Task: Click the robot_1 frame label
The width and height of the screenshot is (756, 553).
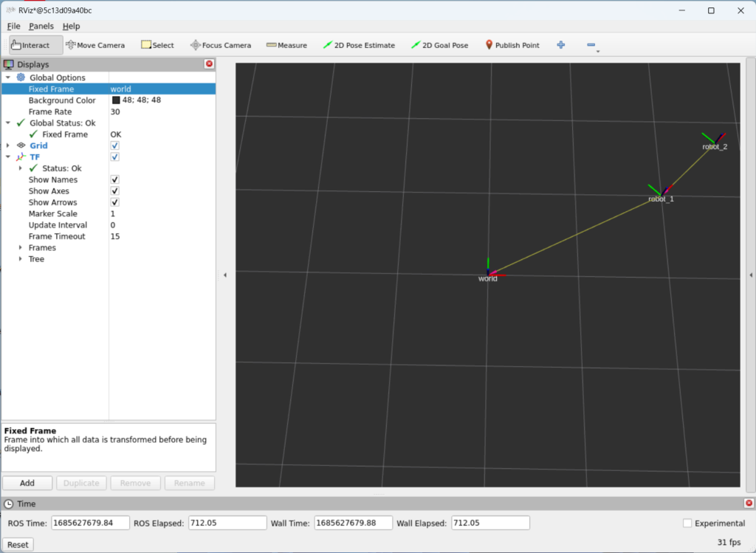Action: tap(661, 199)
